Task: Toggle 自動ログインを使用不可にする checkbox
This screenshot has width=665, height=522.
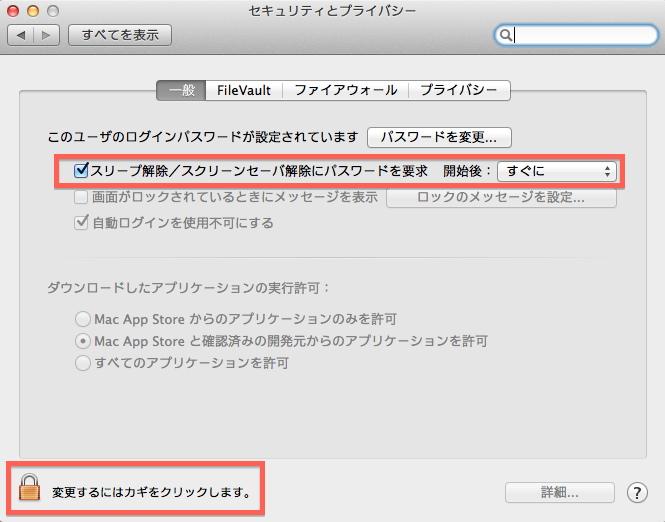Action: tap(82, 223)
